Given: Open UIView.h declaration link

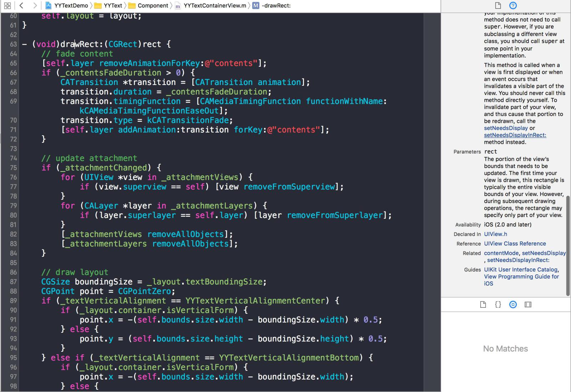Looking at the screenshot, I should 495,234.
